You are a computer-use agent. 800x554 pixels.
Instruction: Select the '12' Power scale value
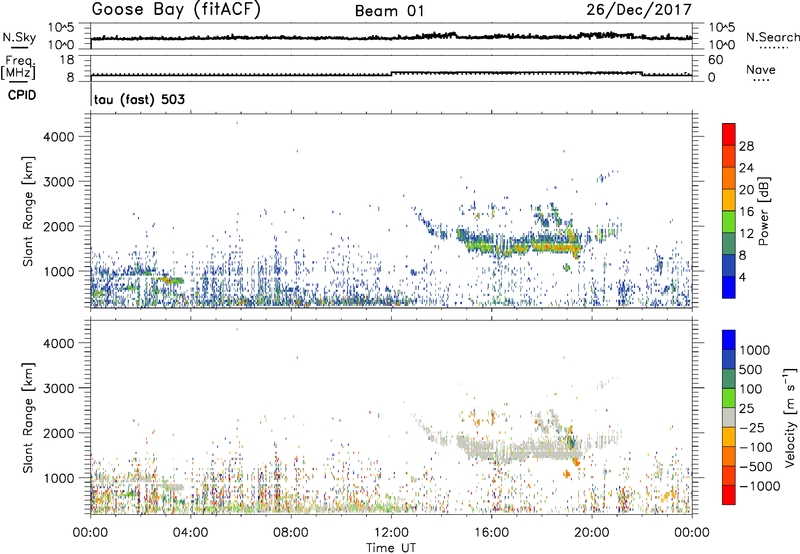pos(746,234)
